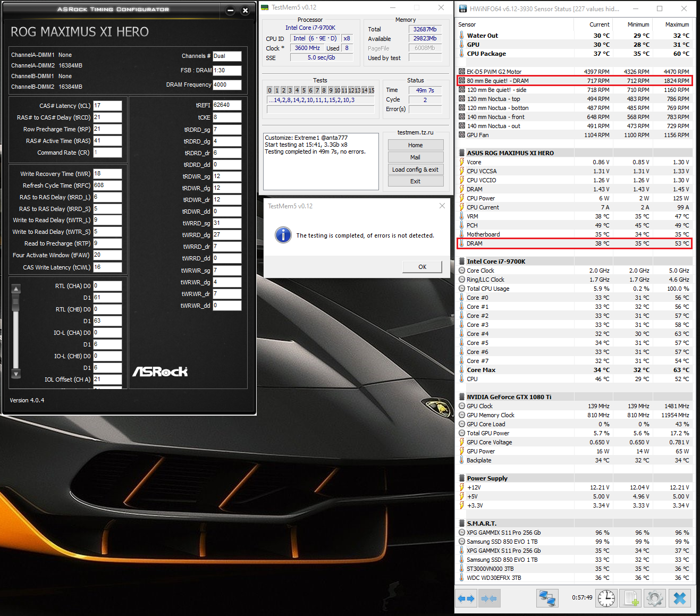700x616 pixels.
Task: Click the DRAM Frequency field showing 4000
Action: coord(227,85)
